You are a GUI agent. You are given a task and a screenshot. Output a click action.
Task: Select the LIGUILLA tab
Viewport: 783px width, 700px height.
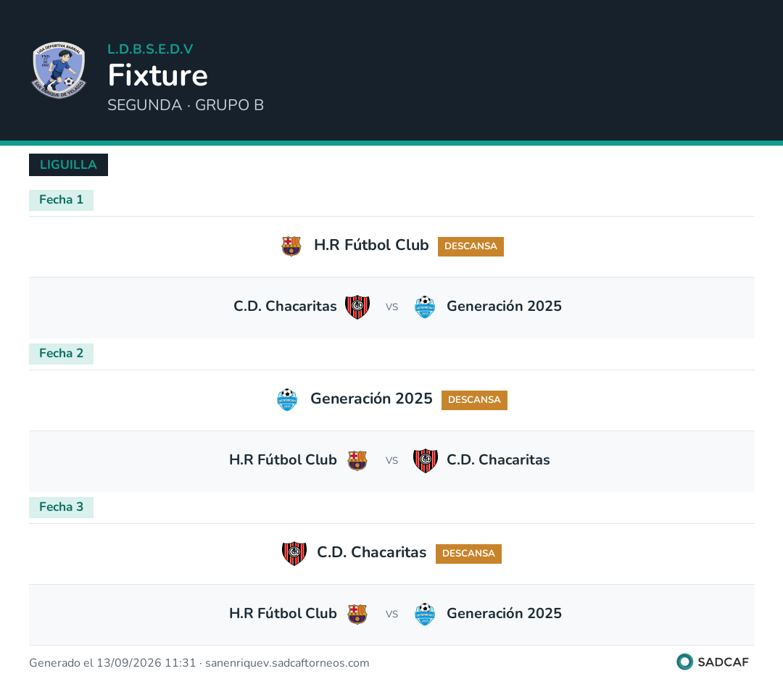[68, 164]
